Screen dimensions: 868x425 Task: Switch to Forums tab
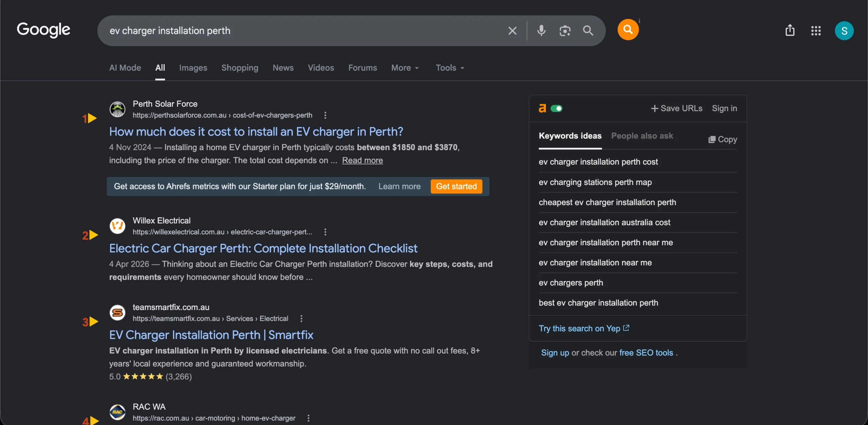362,68
